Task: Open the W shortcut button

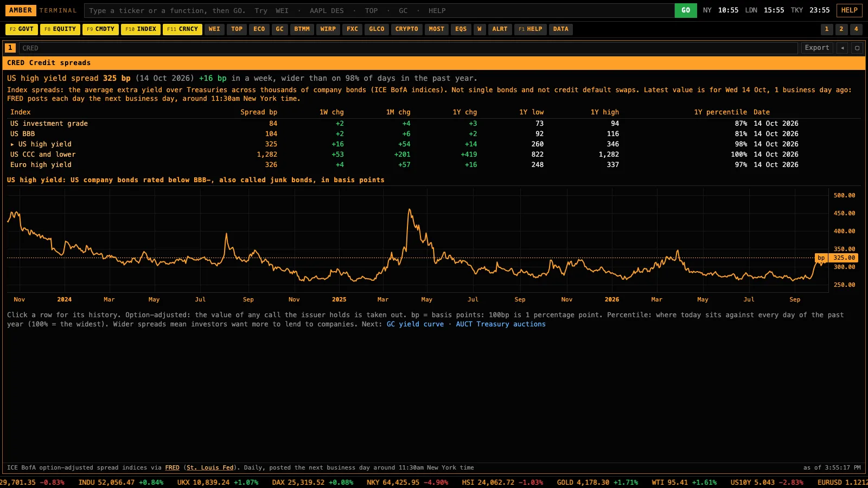Action: pos(480,29)
